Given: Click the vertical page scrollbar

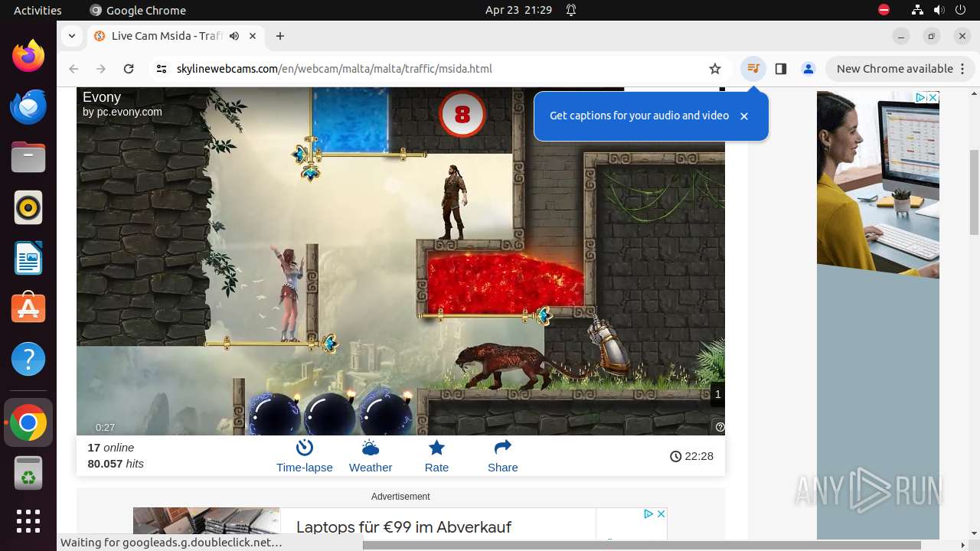Looking at the screenshot, I should tap(974, 191).
